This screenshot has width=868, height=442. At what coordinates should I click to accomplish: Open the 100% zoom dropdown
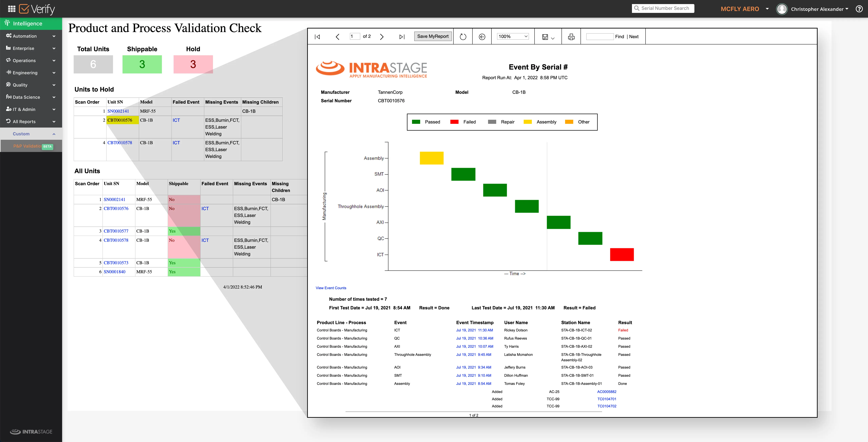(x=513, y=36)
